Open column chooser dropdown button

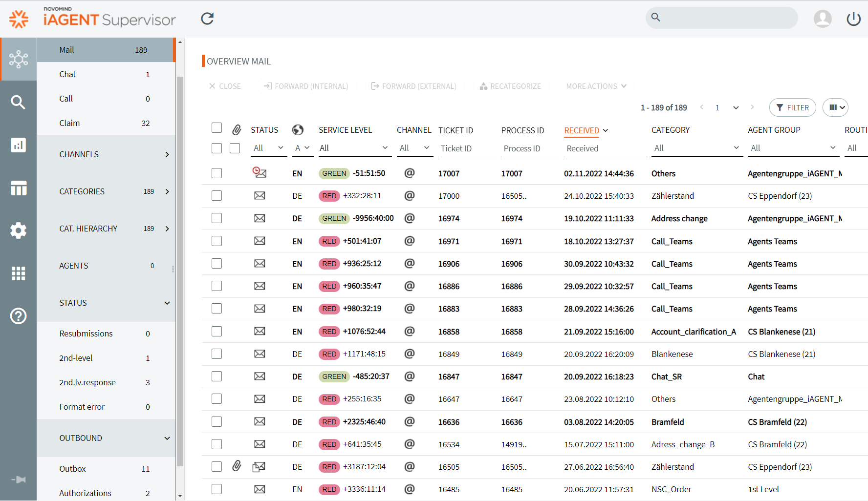coord(835,107)
